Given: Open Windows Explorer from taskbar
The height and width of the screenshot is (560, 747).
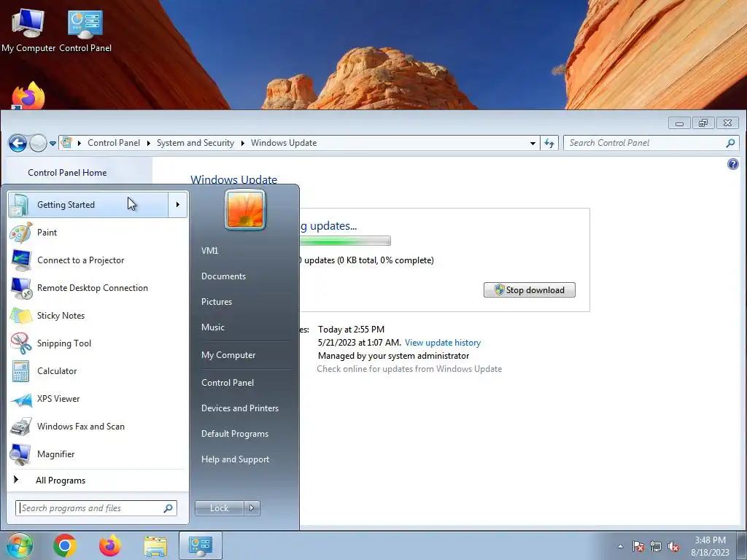Looking at the screenshot, I should point(155,545).
